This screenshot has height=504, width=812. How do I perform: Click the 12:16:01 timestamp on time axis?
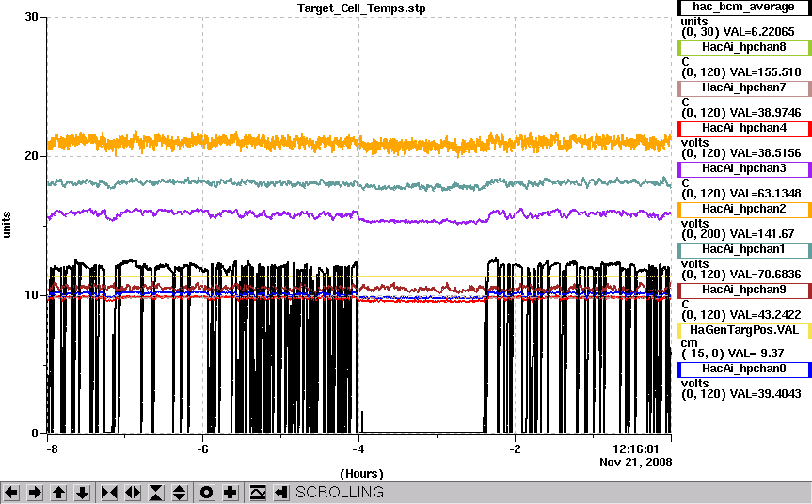(x=636, y=449)
